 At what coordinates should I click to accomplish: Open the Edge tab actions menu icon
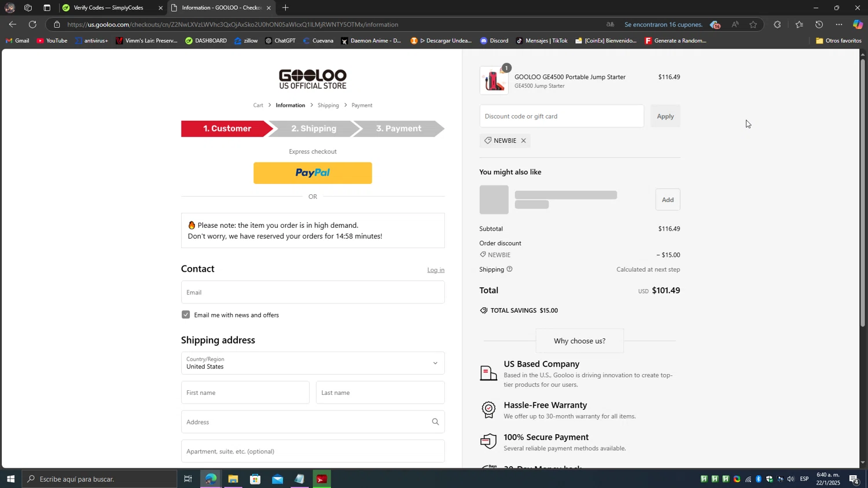[47, 8]
